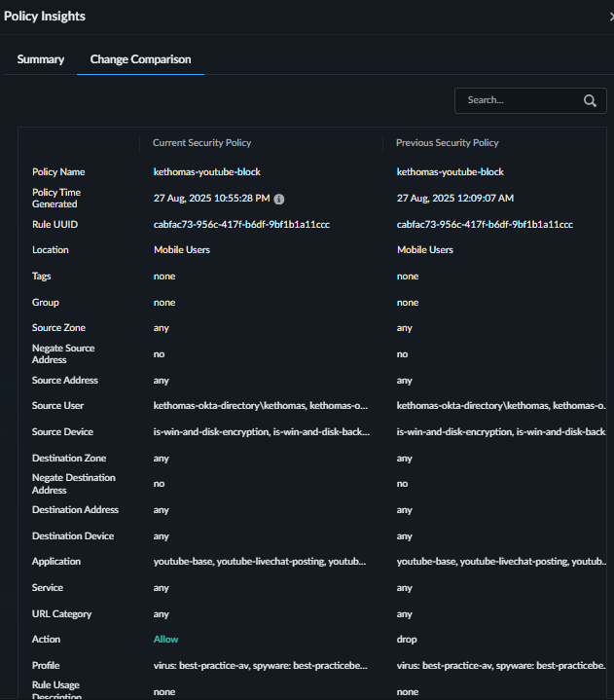Click the previous policy time generated value
The image size is (614, 700).
[455, 198]
